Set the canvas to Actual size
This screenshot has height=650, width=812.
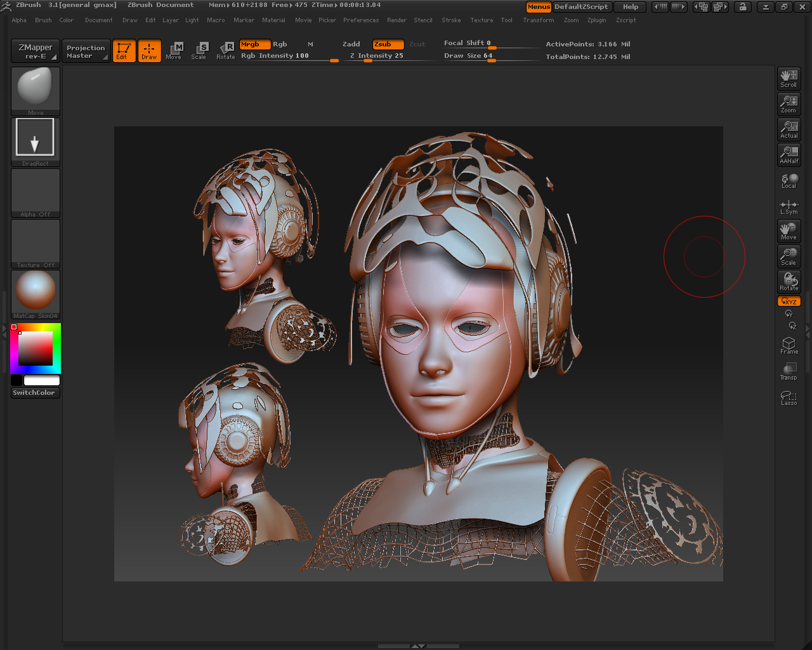789,129
